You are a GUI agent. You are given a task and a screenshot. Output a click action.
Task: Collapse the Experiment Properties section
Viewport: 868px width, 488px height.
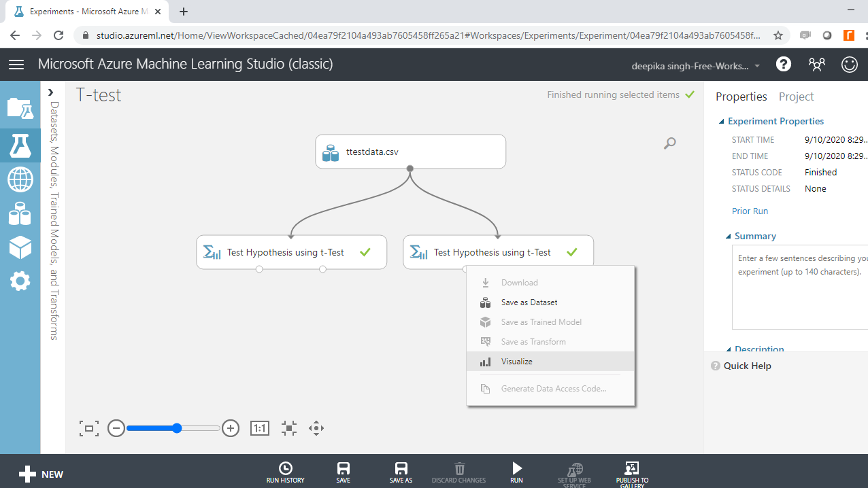coord(722,122)
